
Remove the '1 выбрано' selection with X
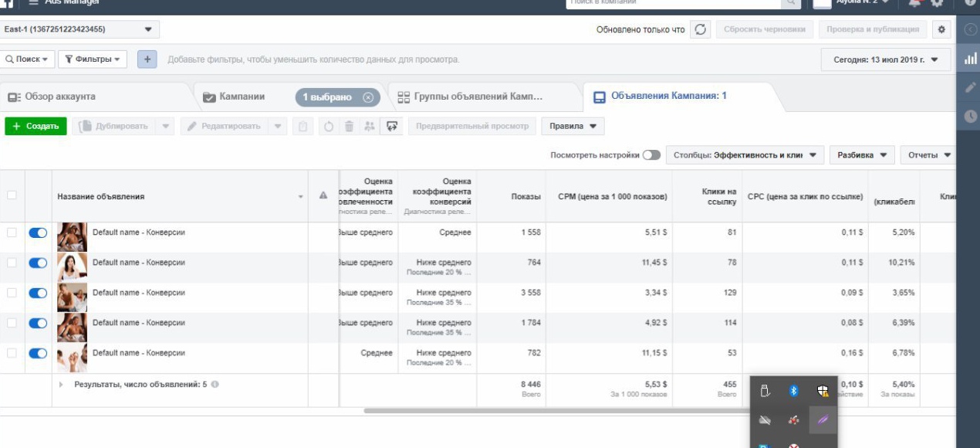pos(367,97)
